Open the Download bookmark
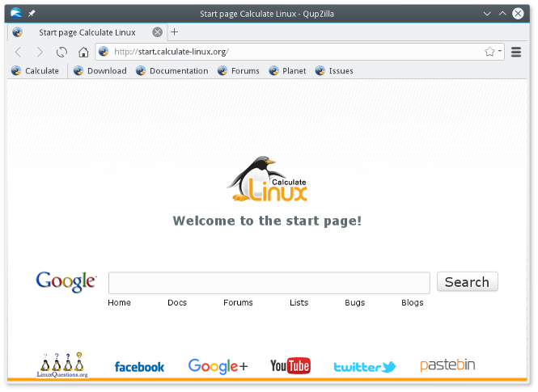This screenshot has width=538, height=392. pos(100,70)
